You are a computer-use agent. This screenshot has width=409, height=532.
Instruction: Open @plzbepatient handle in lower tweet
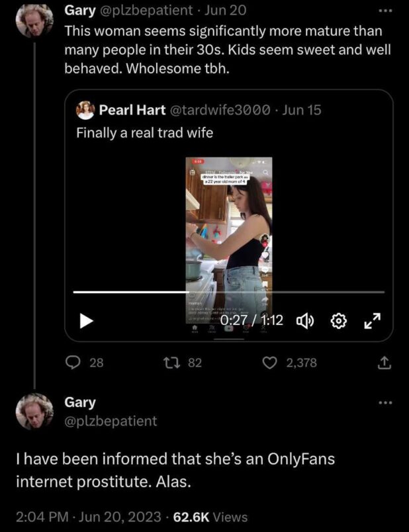[111, 420]
